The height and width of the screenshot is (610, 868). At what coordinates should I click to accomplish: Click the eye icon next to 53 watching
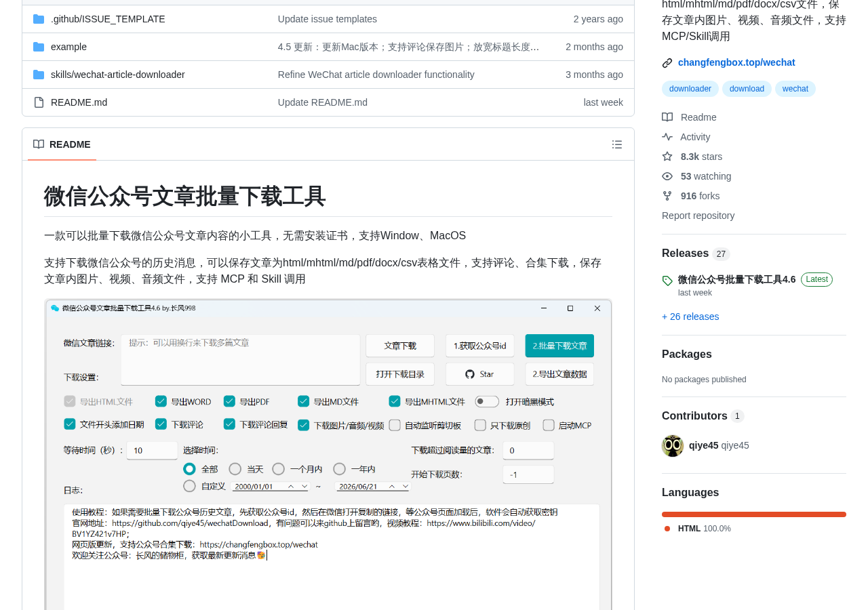pyautogui.click(x=667, y=176)
